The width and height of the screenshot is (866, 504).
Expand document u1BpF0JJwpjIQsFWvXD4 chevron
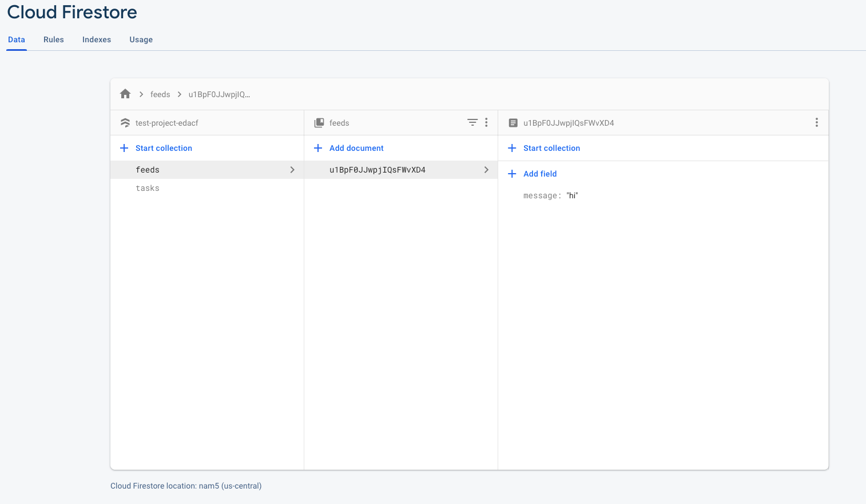point(486,170)
